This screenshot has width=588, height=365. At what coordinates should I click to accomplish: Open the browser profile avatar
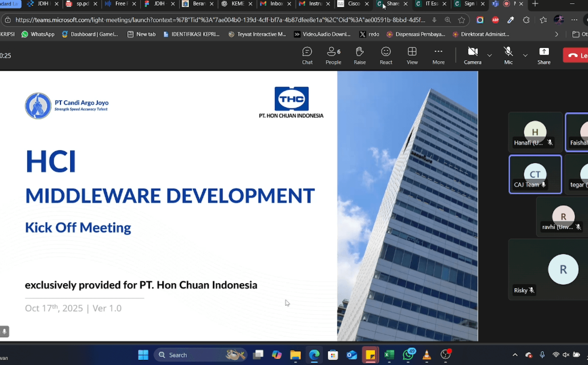[x=559, y=20]
